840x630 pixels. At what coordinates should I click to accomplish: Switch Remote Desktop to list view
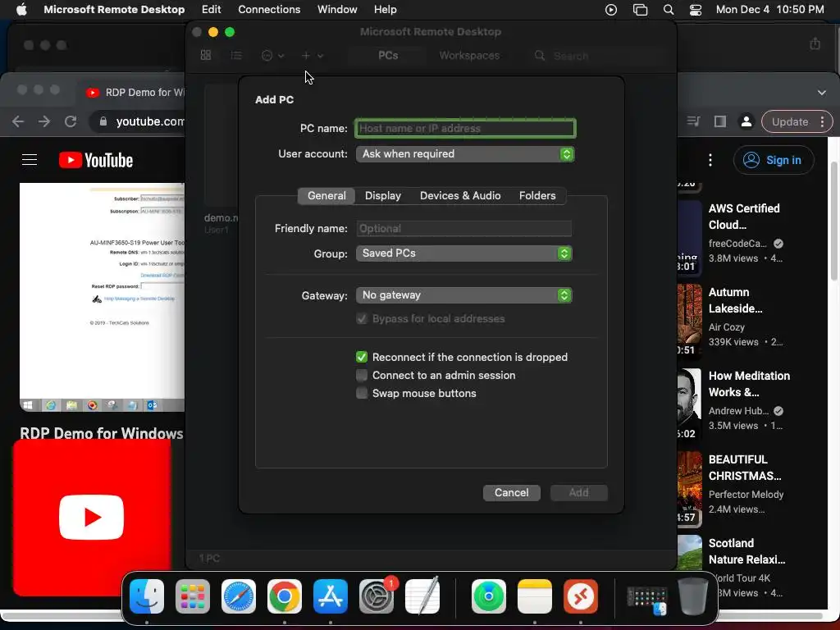coord(236,55)
